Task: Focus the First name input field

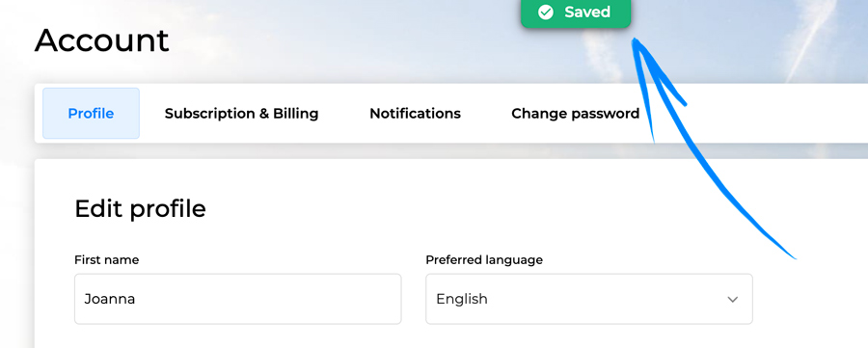Action: 238,299
